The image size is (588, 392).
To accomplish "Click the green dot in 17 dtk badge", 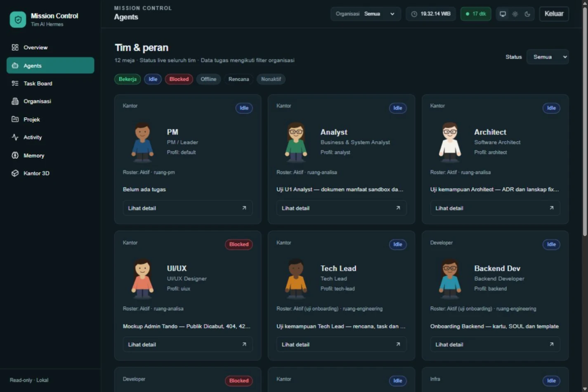I will [x=468, y=14].
